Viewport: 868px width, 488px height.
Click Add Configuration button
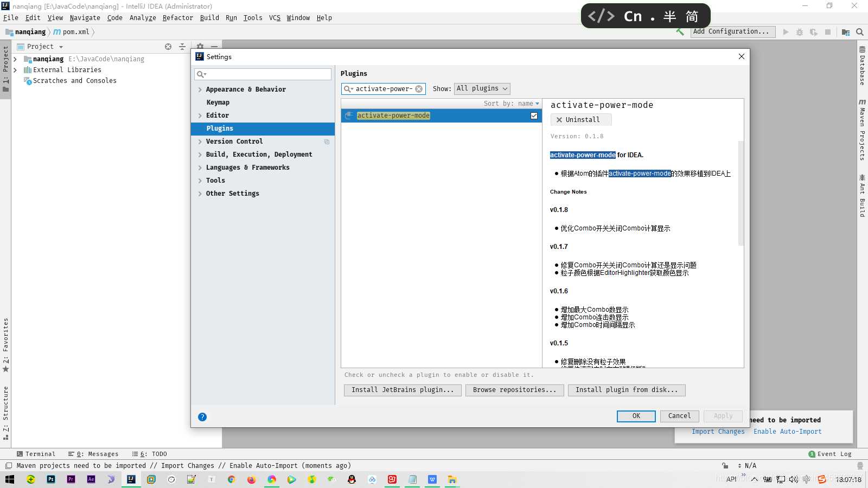(733, 32)
